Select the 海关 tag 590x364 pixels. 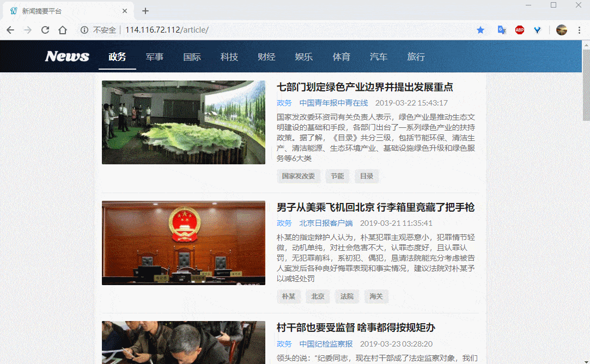click(x=376, y=297)
